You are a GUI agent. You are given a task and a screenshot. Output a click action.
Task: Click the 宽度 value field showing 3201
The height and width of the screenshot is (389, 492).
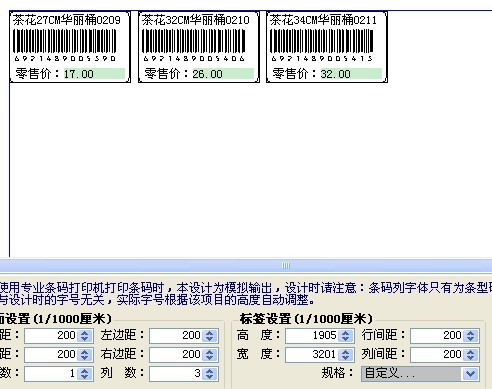(x=312, y=354)
